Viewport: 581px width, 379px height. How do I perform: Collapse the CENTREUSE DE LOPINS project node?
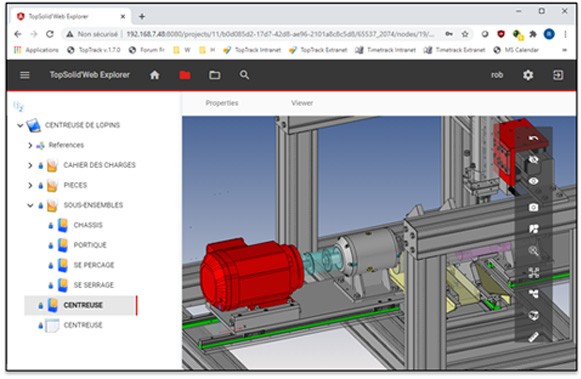pos(20,126)
